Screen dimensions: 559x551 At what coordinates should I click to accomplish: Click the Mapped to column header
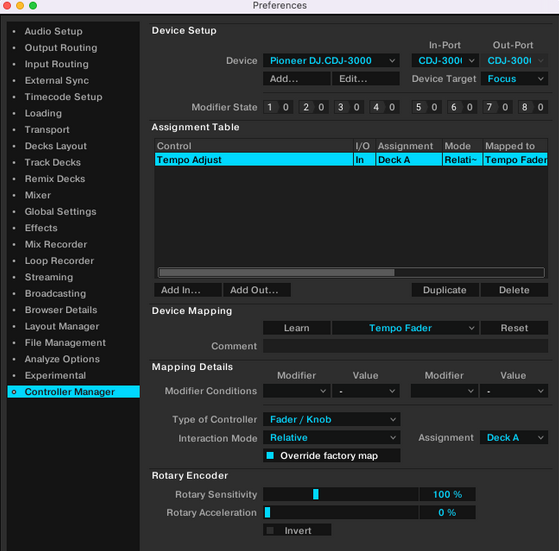515,146
